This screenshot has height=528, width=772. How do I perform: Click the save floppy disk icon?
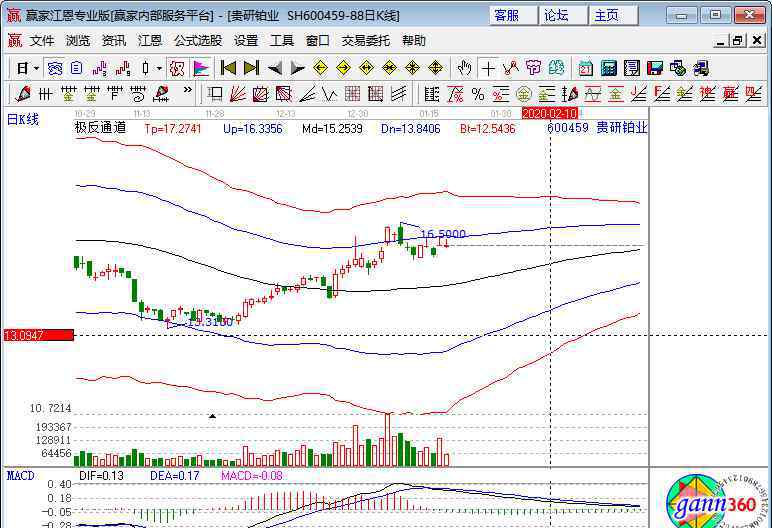(x=655, y=68)
